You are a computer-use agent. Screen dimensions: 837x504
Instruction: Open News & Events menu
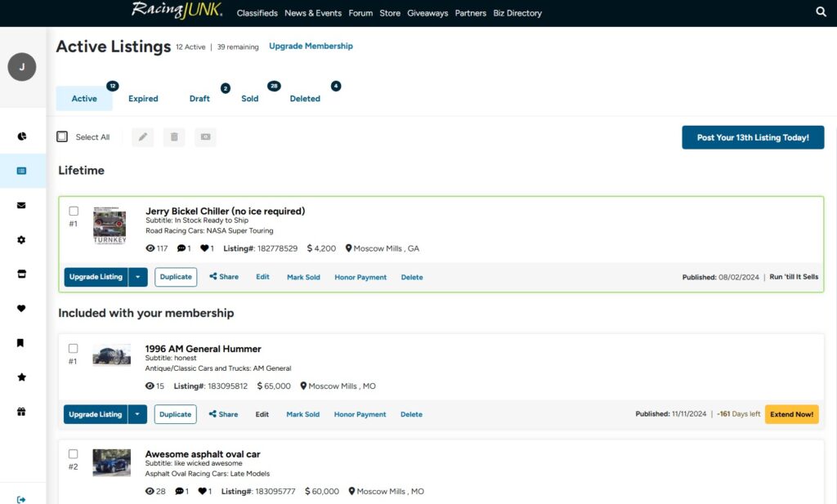click(x=313, y=13)
